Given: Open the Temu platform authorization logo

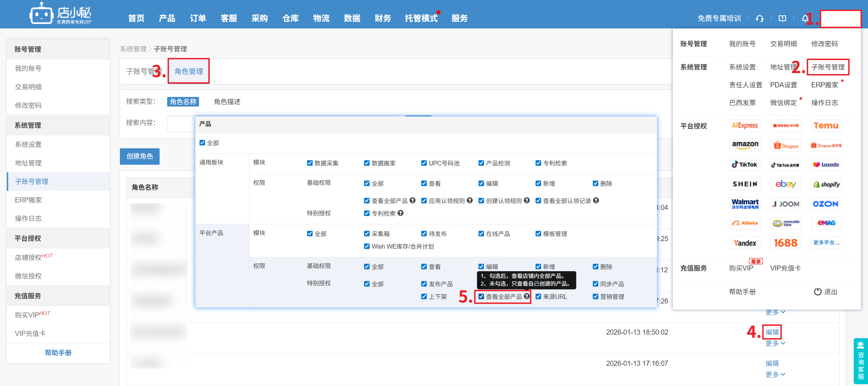Looking at the screenshot, I should (x=826, y=126).
